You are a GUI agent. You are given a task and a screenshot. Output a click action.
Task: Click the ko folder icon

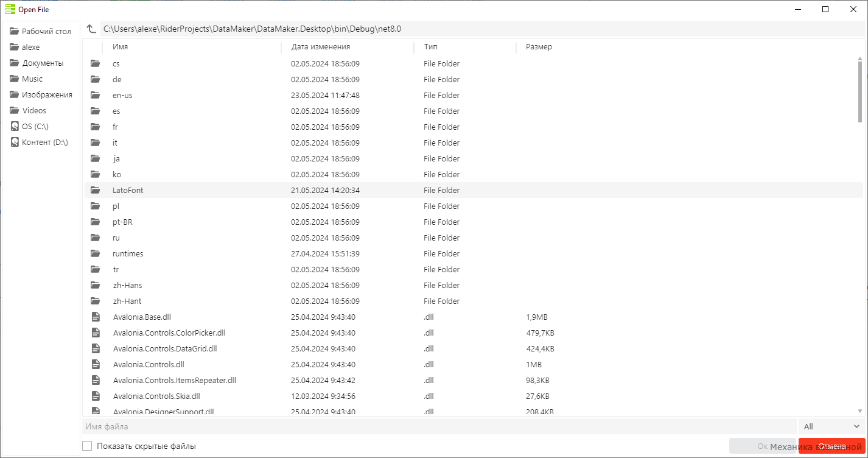pyautogui.click(x=95, y=174)
